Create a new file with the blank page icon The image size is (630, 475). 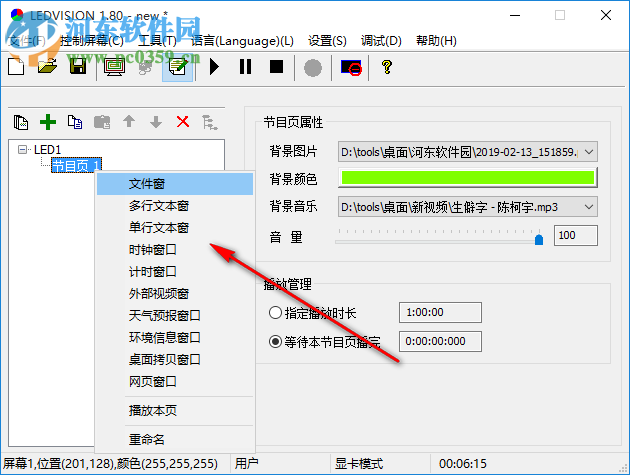click(x=16, y=67)
